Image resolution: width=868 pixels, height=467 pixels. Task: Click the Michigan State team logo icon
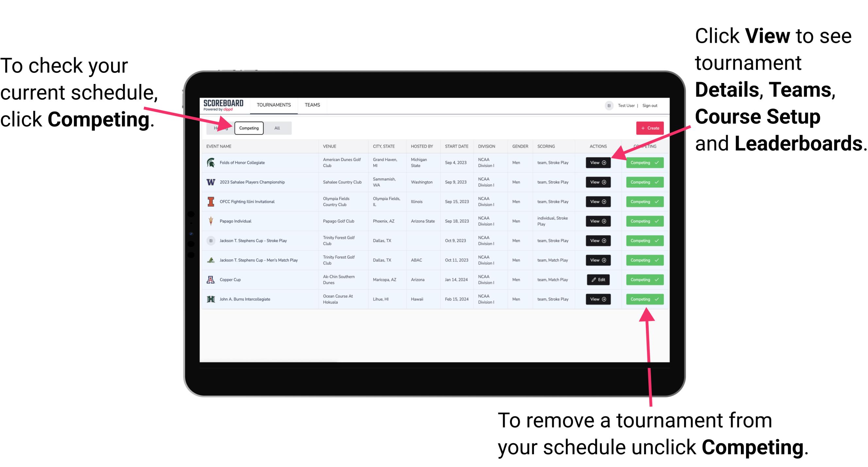(211, 162)
